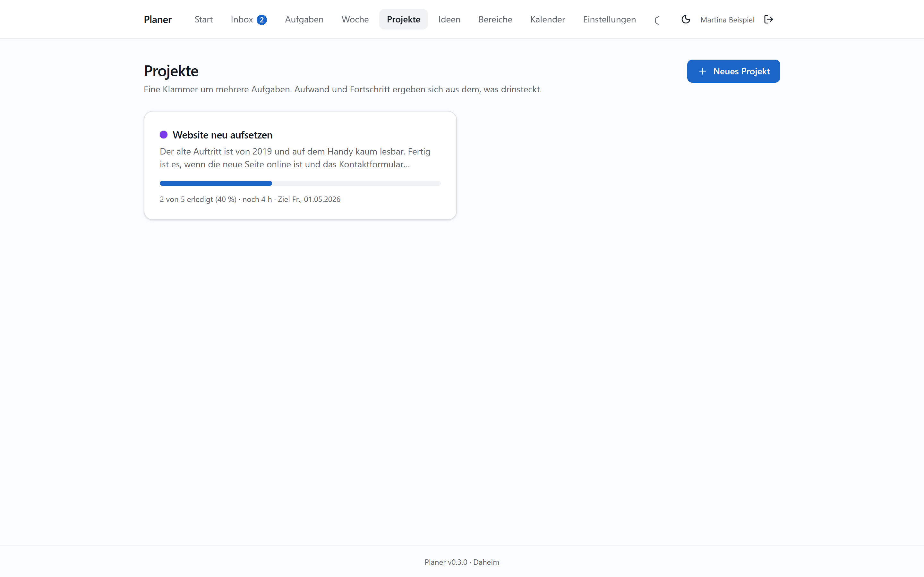Open the Start page

(203, 20)
